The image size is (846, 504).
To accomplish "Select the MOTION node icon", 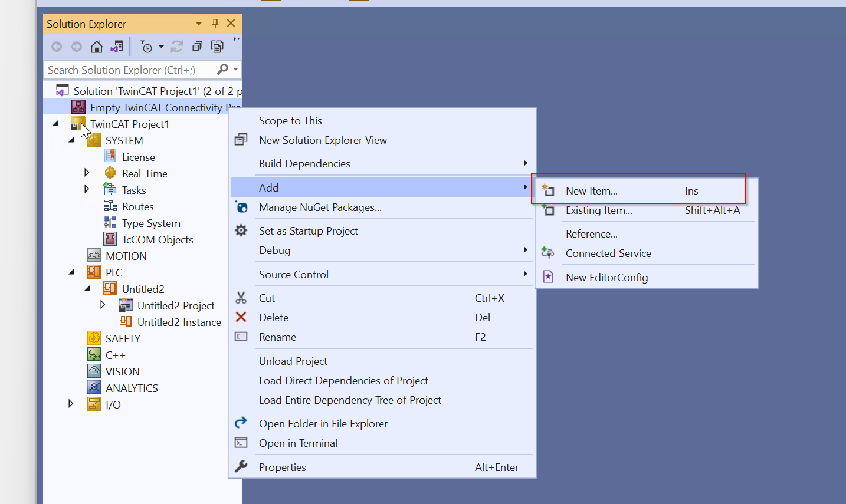I will point(94,255).
